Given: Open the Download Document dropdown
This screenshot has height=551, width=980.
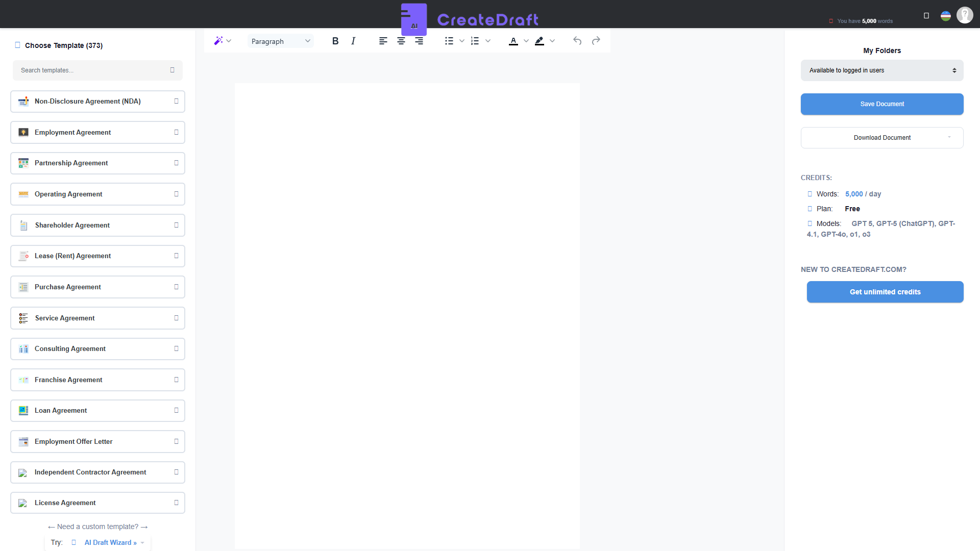Looking at the screenshot, I should 882,138.
